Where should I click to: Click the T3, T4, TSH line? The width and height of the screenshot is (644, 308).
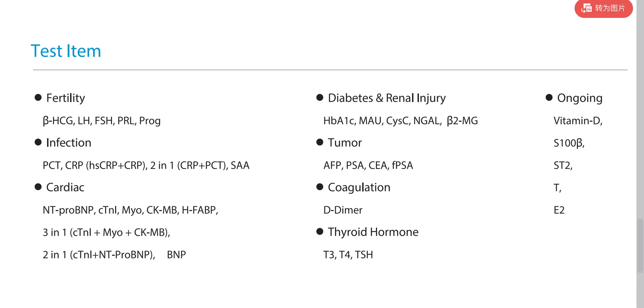[348, 255]
